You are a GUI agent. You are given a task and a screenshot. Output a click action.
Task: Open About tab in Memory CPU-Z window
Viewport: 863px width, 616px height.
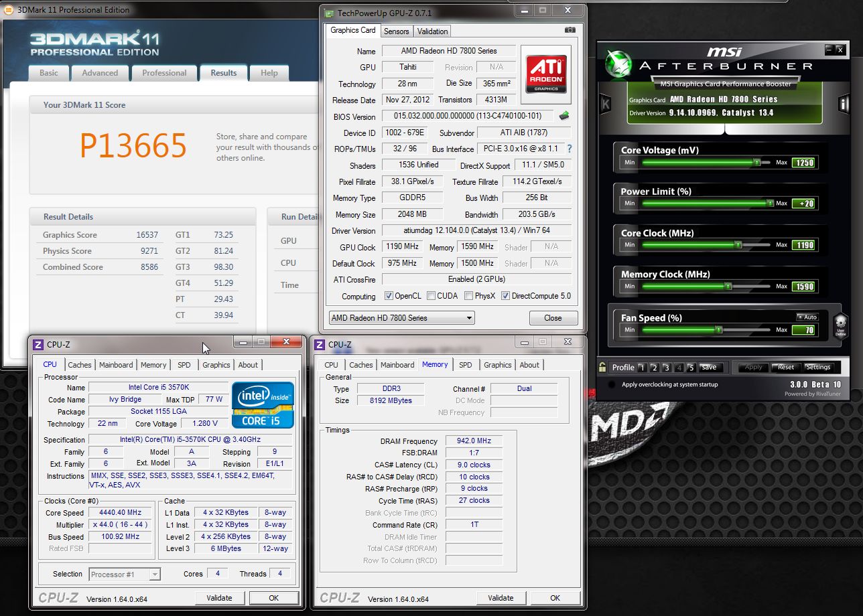tap(529, 365)
